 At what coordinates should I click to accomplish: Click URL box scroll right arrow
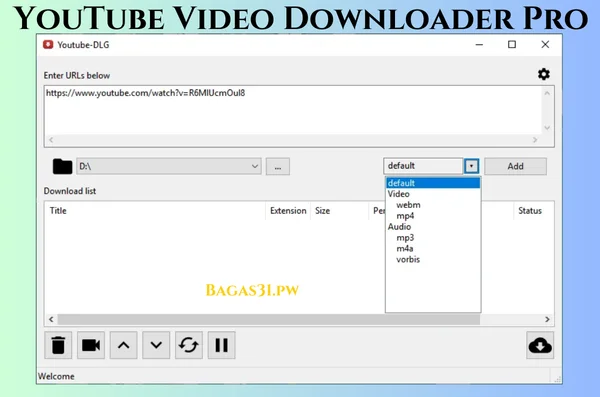point(535,140)
